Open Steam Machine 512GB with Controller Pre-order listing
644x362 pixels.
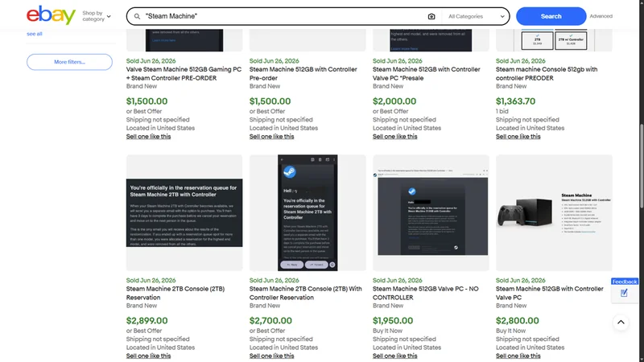303,74
